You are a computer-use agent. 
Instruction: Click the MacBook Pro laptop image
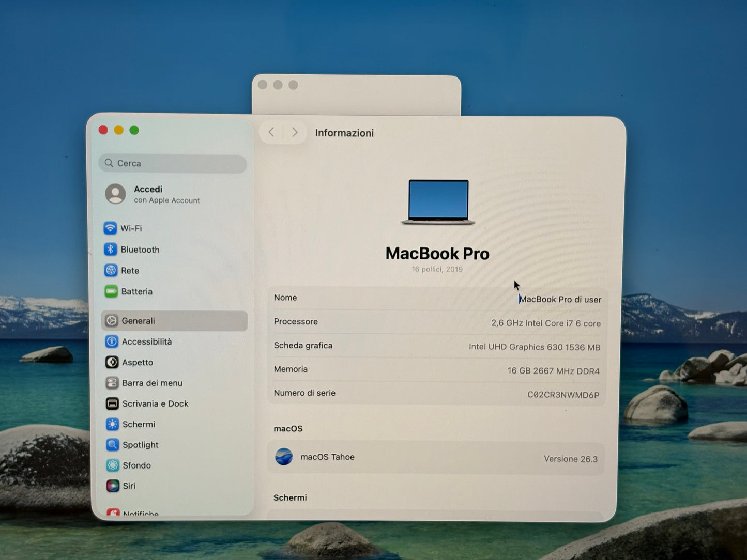coord(438,202)
